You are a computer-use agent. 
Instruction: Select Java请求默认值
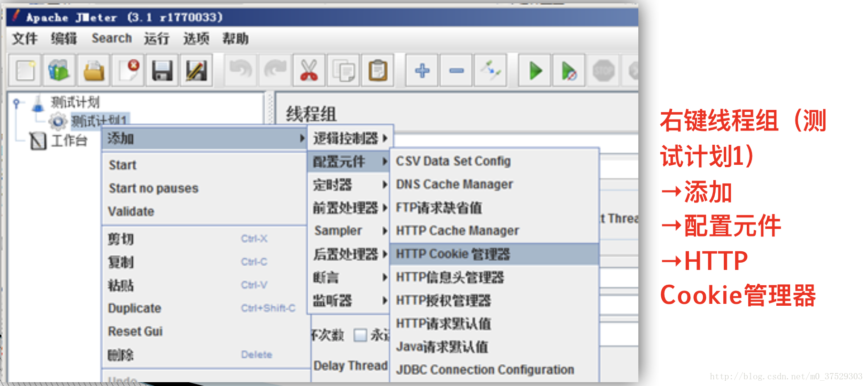click(495, 347)
